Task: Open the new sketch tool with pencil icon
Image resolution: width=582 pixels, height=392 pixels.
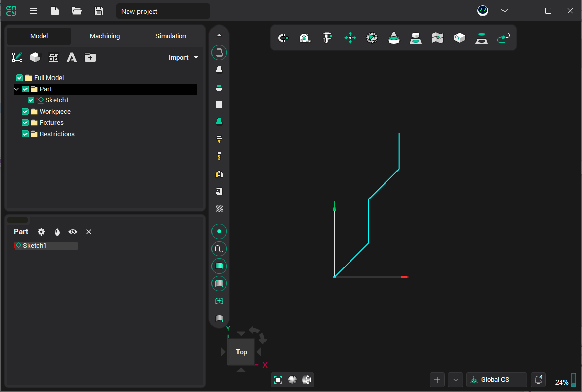Action: coord(17,57)
